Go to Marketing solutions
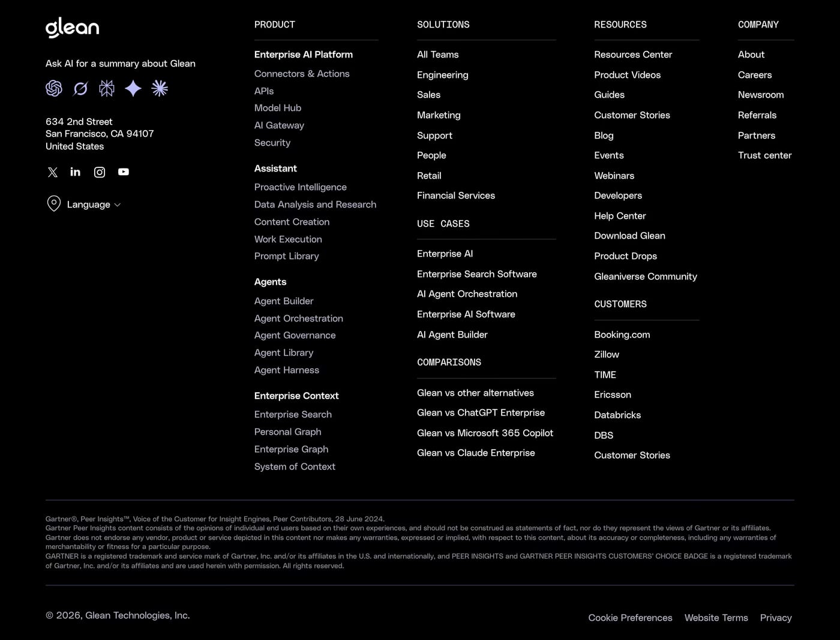Viewport: 840px width, 640px height. click(x=439, y=115)
